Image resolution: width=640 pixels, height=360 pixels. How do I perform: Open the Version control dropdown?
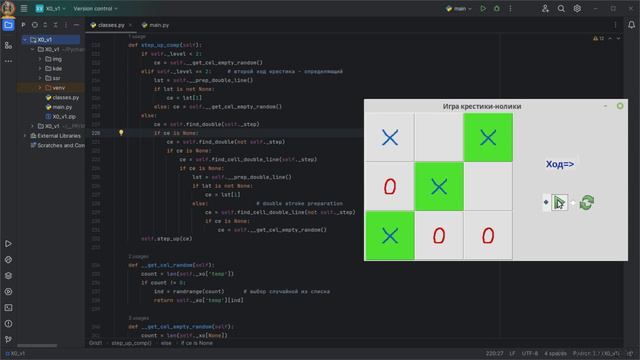(96, 9)
